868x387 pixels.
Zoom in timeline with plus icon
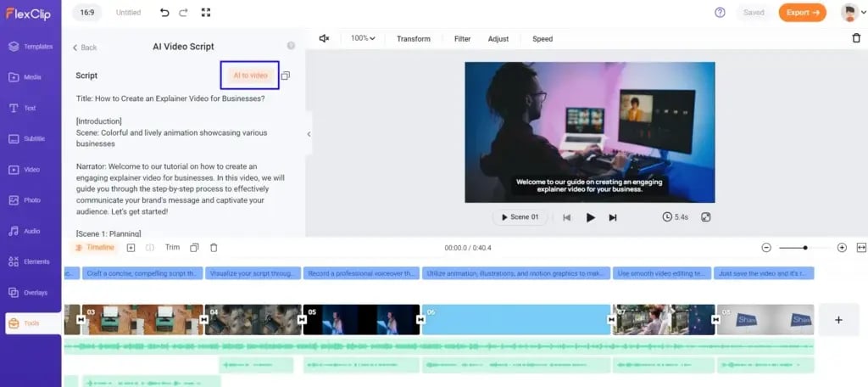tap(842, 248)
